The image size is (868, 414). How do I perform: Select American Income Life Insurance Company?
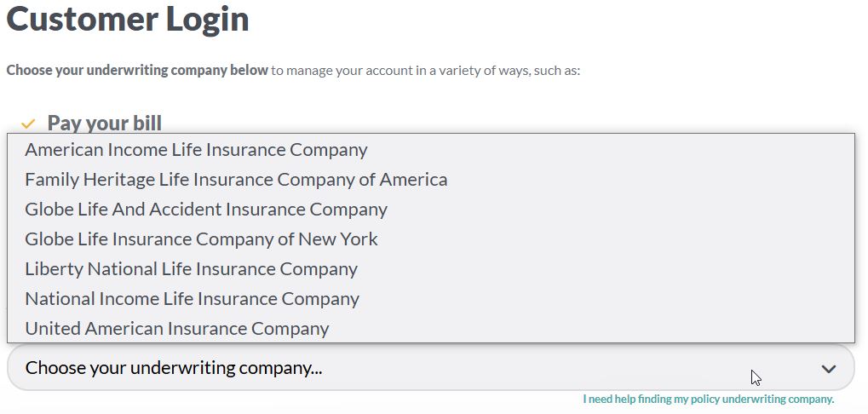pos(196,150)
